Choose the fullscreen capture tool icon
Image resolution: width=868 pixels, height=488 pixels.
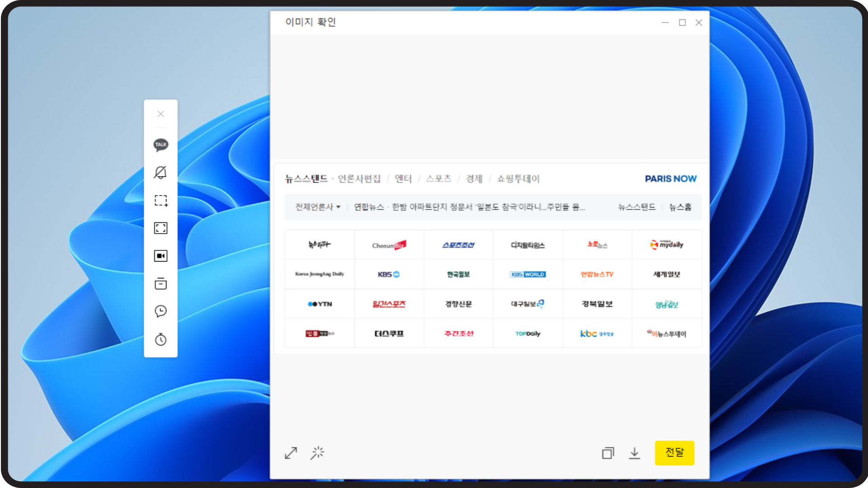(160, 228)
